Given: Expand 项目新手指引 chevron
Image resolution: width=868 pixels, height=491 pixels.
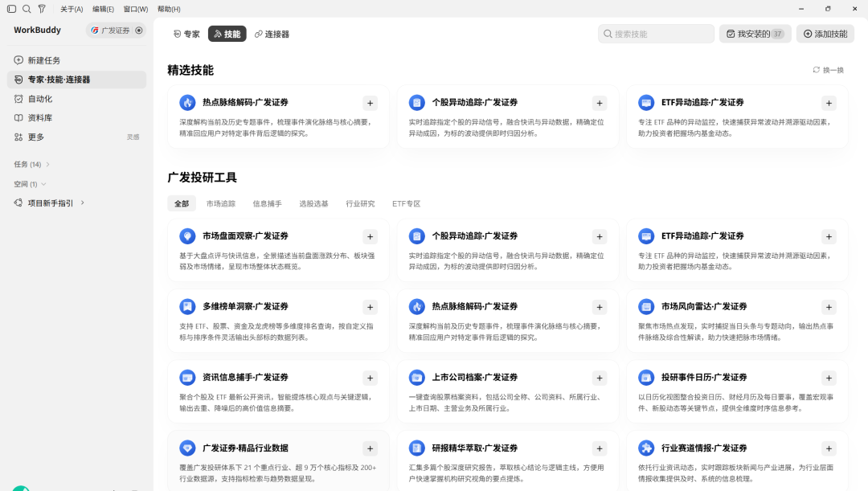Looking at the screenshot, I should (83, 203).
